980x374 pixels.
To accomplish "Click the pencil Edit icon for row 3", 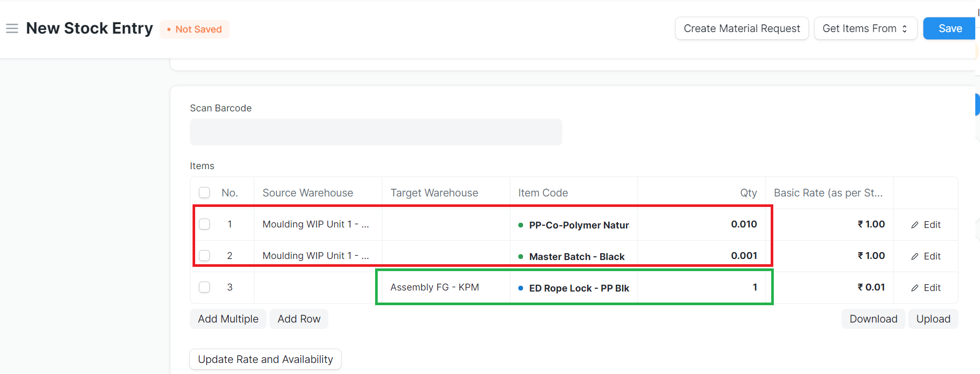I will point(915,288).
